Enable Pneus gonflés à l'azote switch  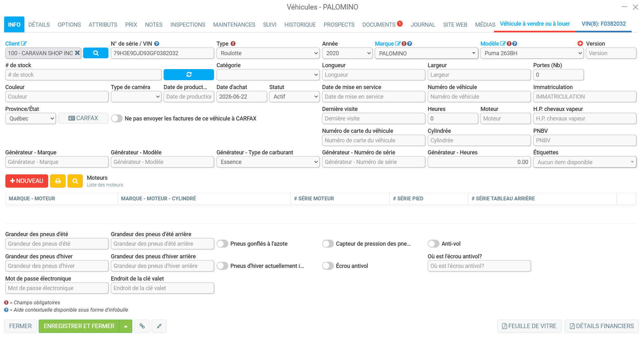point(222,244)
